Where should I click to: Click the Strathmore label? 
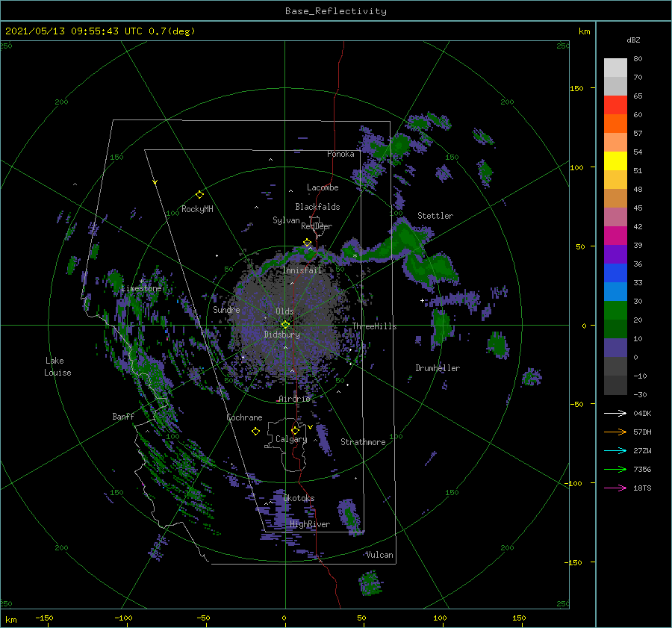click(x=363, y=442)
